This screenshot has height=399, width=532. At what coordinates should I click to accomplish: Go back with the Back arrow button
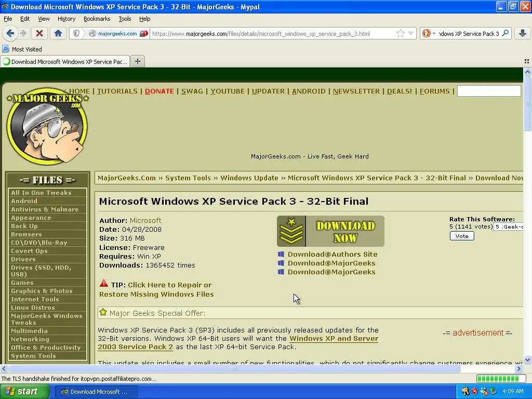[10, 33]
